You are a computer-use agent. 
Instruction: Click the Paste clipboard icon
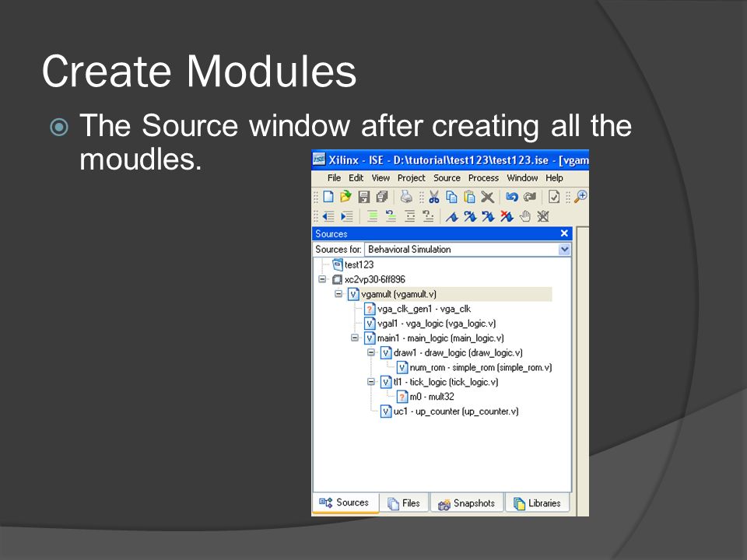click(x=469, y=197)
